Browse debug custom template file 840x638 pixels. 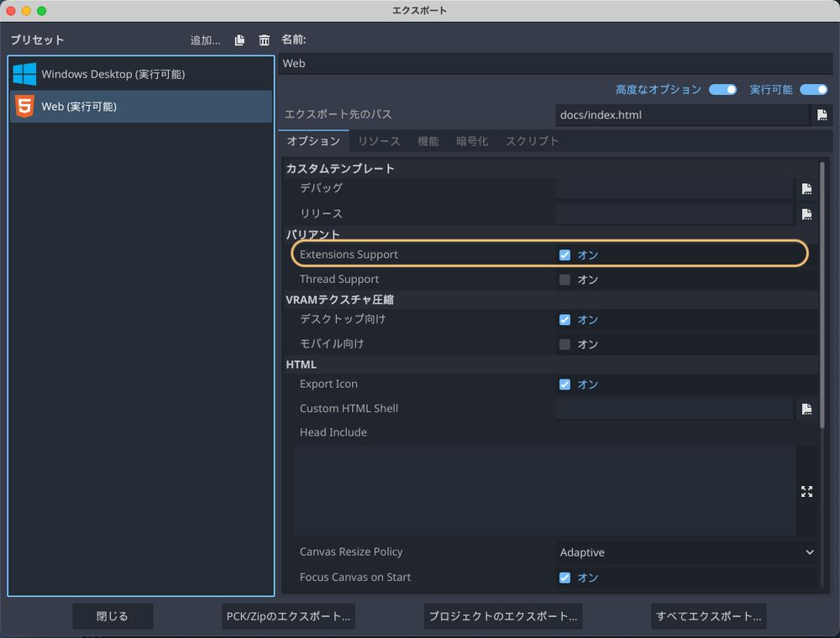point(806,188)
